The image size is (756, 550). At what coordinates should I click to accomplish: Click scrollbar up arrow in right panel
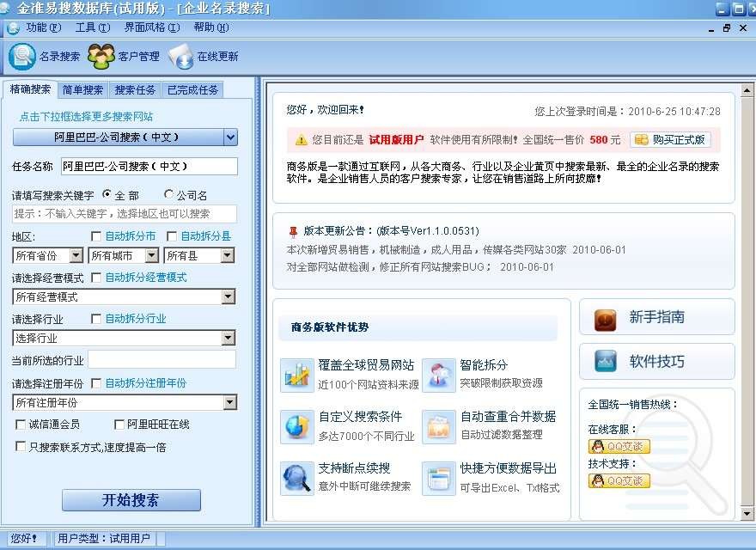(747, 90)
